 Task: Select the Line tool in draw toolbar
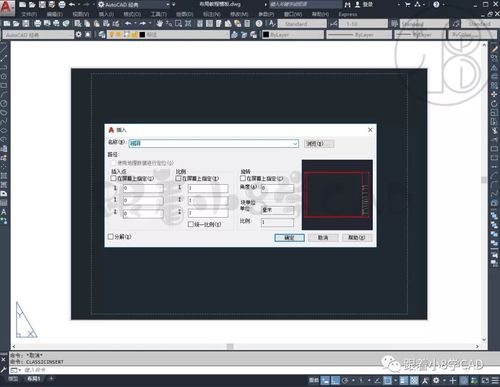click(4, 50)
